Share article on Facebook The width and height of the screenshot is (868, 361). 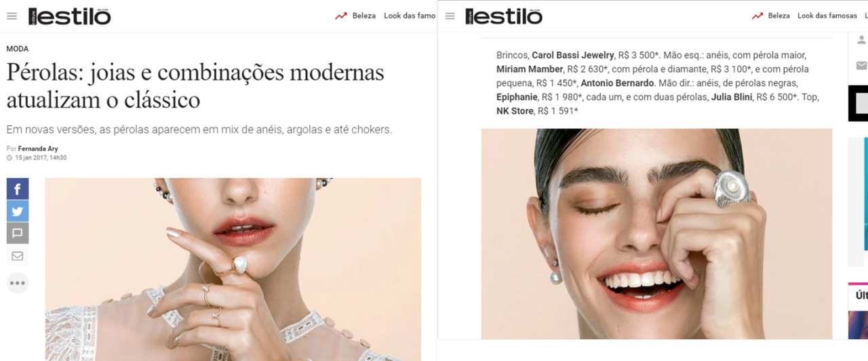coord(18,189)
